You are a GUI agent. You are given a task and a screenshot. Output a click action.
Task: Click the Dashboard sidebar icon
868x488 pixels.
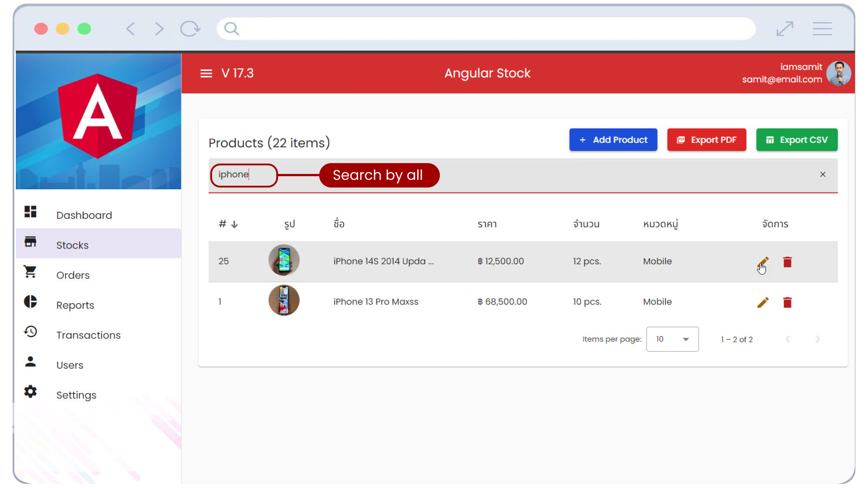click(30, 211)
